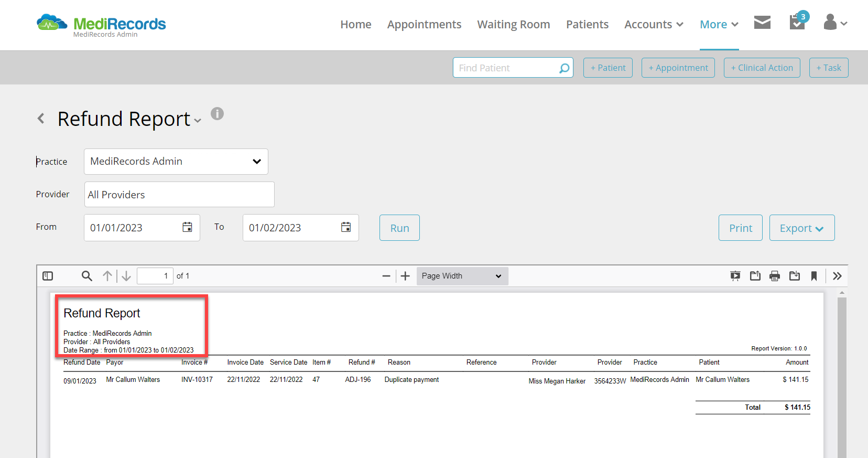Click the bookmark current view icon
Screen dimensions: 868x458
[814, 276]
